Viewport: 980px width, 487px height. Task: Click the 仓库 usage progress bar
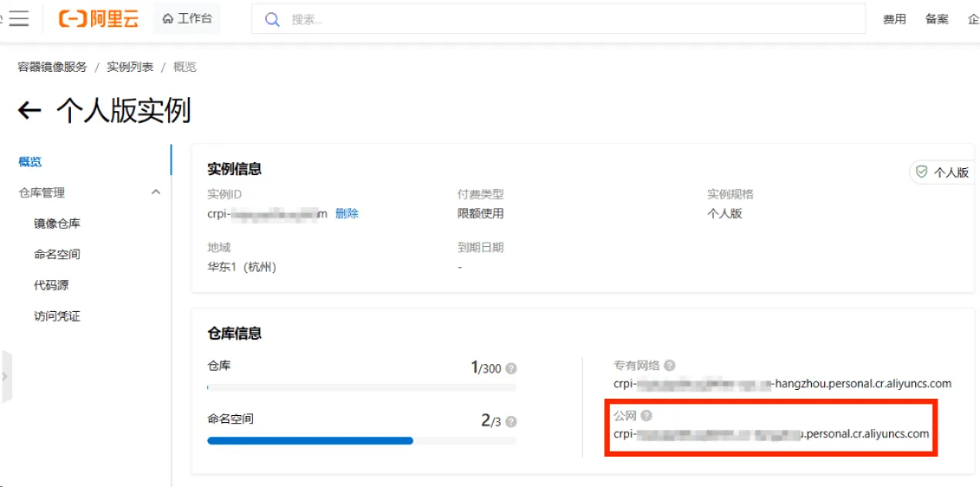pyautogui.click(x=362, y=387)
